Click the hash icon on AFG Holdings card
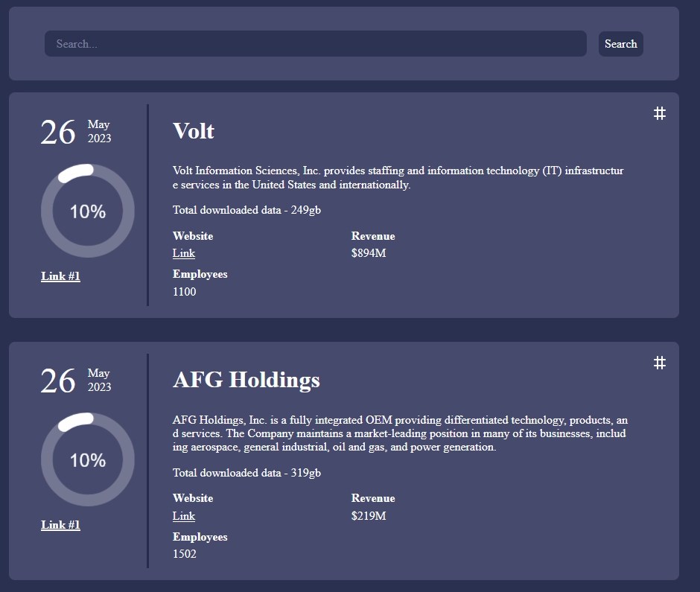The height and width of the screenshot is (592, 700). (x=659, y=363)
